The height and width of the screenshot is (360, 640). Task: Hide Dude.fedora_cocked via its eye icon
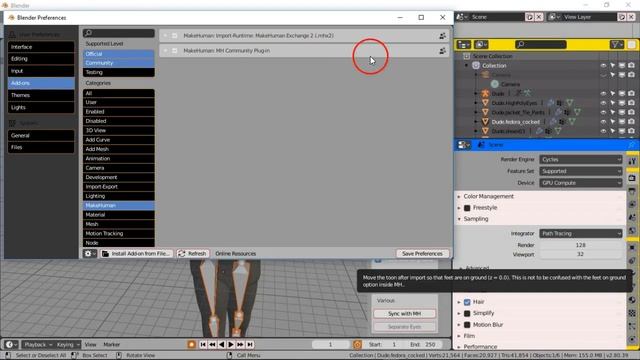(x=603, y=122)
